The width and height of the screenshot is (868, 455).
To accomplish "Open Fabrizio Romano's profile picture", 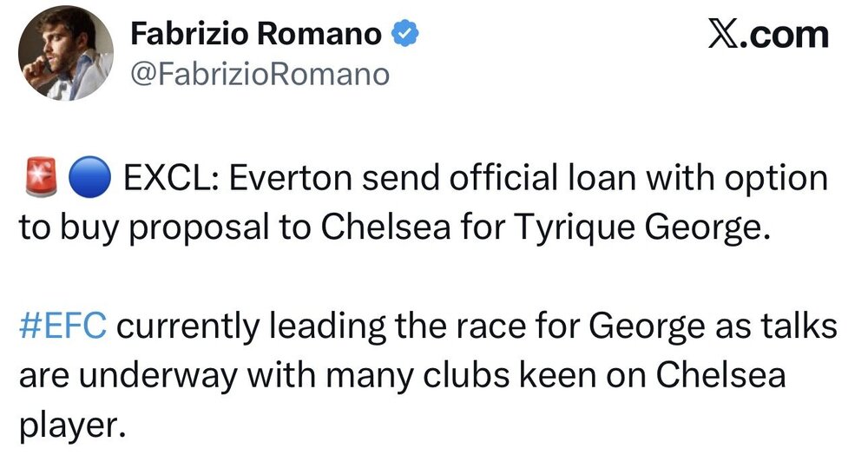I will tap(65, 54).
